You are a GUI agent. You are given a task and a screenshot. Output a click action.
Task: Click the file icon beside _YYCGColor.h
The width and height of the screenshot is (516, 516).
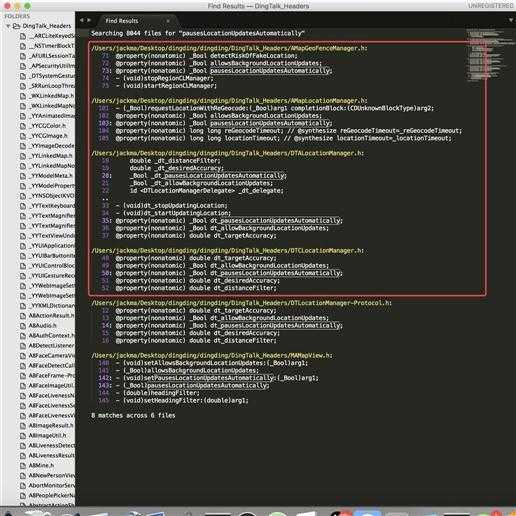tap(23, 126)
